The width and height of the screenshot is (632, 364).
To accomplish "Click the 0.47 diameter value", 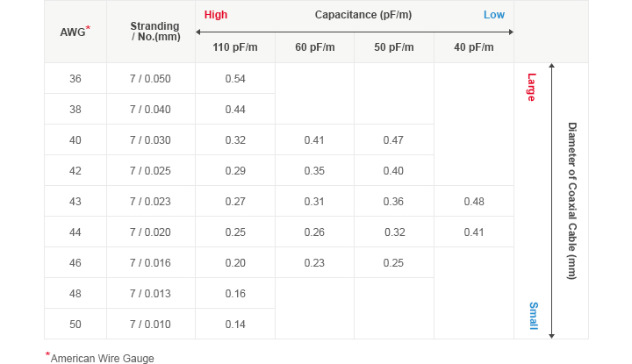I will tap(393, 140).
